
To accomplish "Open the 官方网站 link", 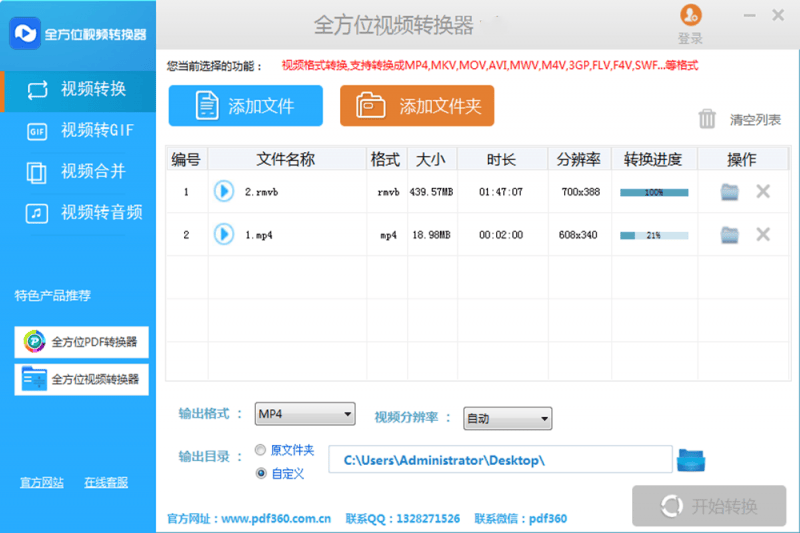I will (x=42, y=483).
